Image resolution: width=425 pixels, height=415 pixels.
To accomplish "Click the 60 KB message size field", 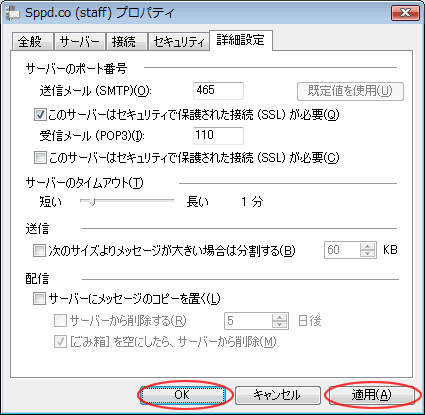I will [x=342, y=250].
